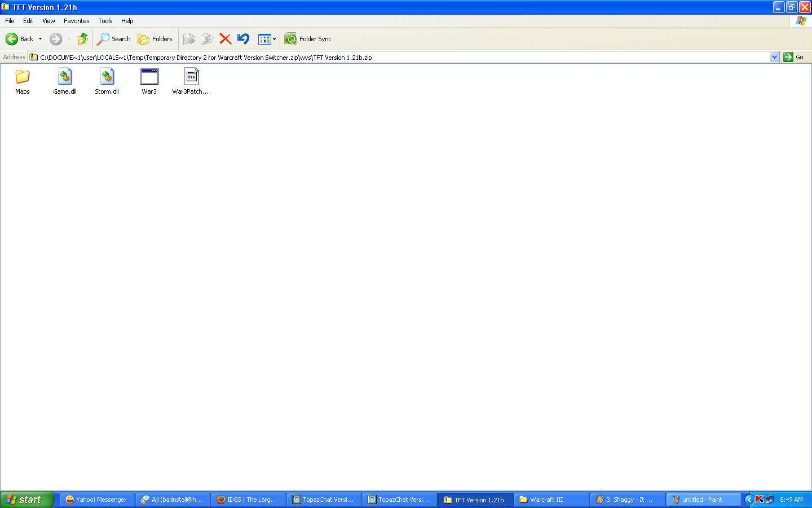Open the Search pane
Image resolution: width=812 pixels, height=508 pixels.
point(114,39)
